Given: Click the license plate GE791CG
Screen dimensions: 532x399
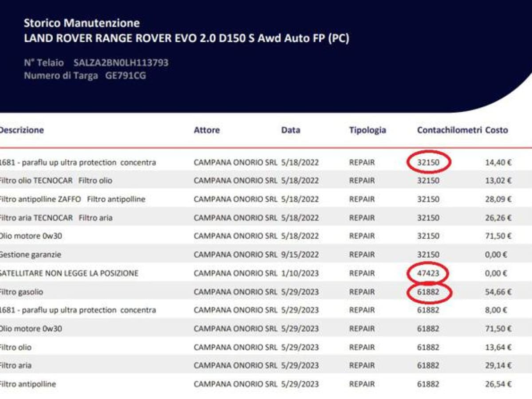Looking at the screenshot, I should coord(125,75).
